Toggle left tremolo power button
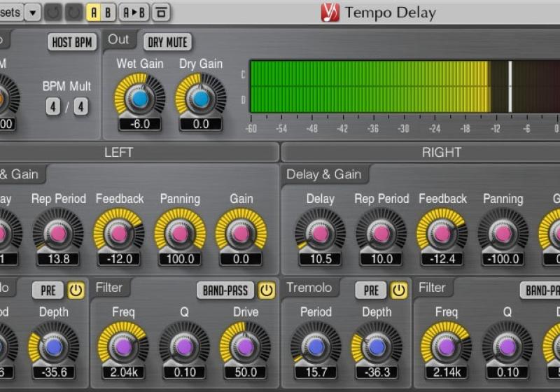560x392 pixels. coord(76,290)
